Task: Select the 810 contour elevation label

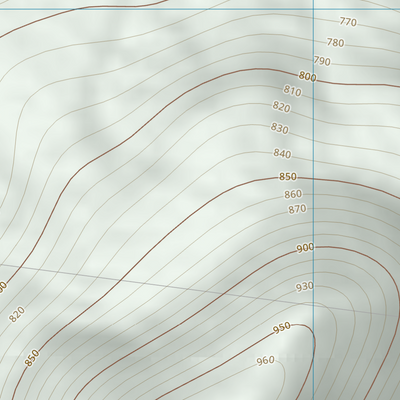Action: point(292,91)
